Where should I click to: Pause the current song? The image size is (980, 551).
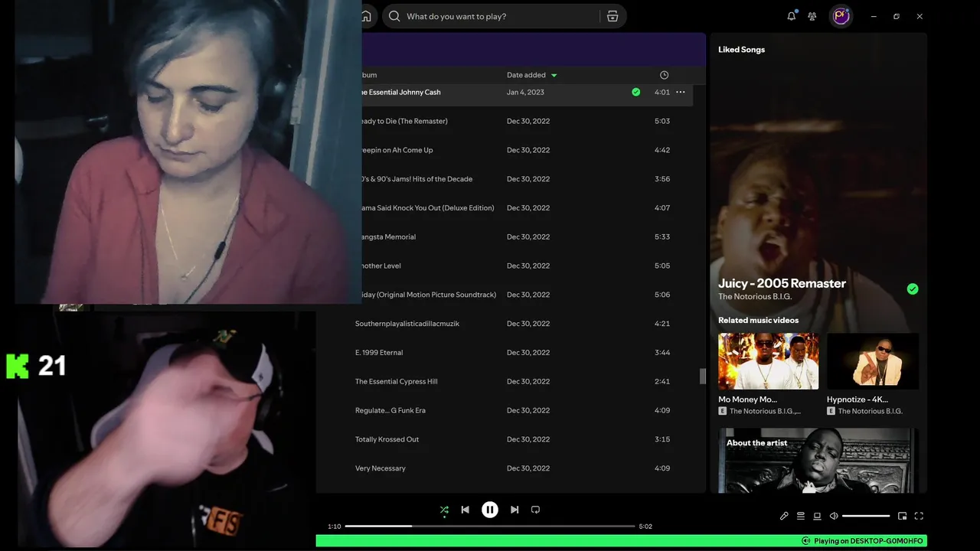[490, 510]
